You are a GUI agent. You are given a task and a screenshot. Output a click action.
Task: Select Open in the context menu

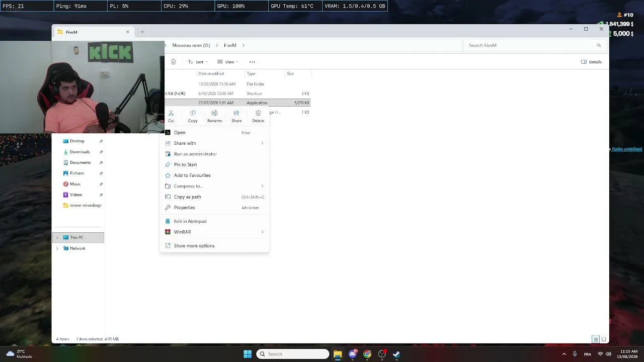coord(214,133)
